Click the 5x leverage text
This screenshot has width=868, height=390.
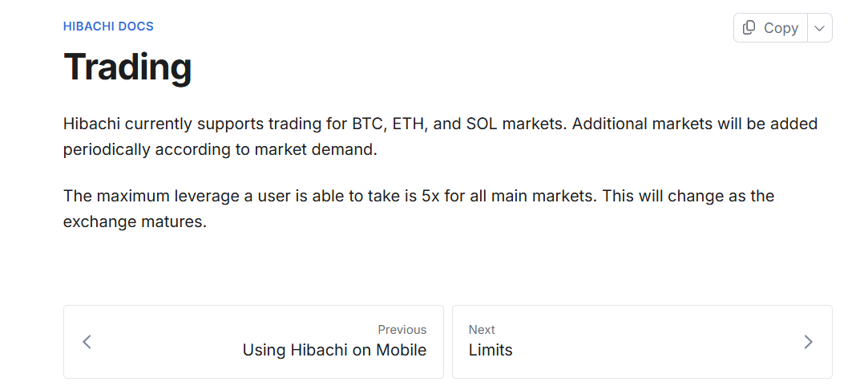(x=430, y=196)
